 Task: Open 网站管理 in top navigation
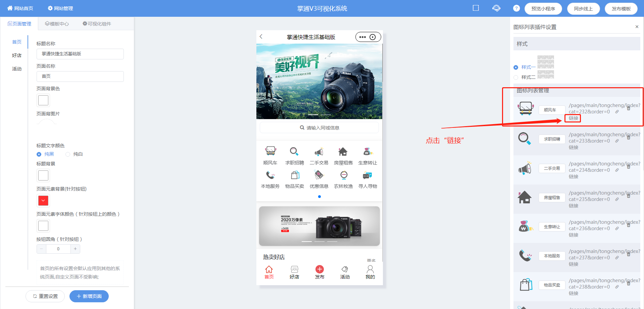(x=60, y=8)
